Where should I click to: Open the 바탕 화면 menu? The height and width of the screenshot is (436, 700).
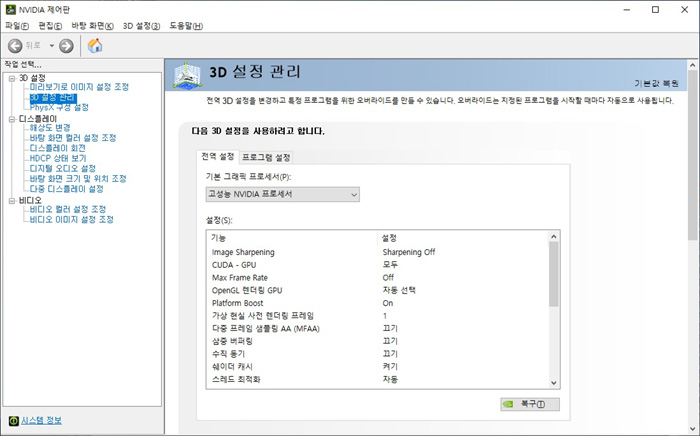coord(92,26)
